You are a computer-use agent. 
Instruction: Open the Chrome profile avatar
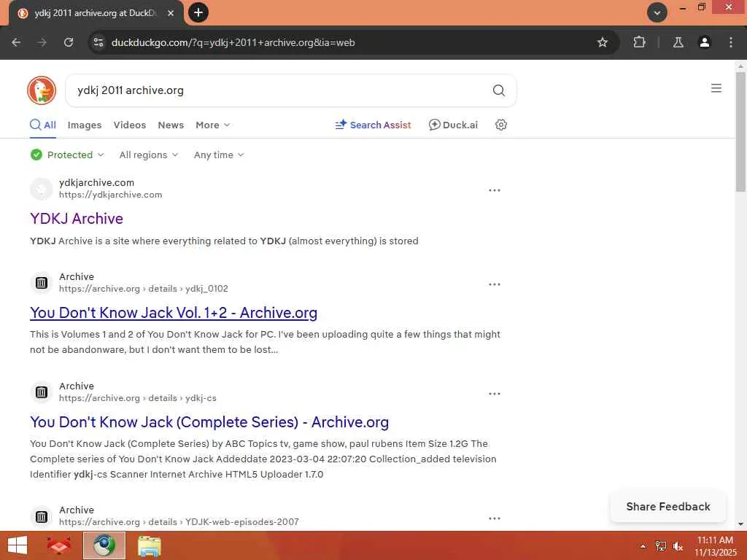coord(704,42)
